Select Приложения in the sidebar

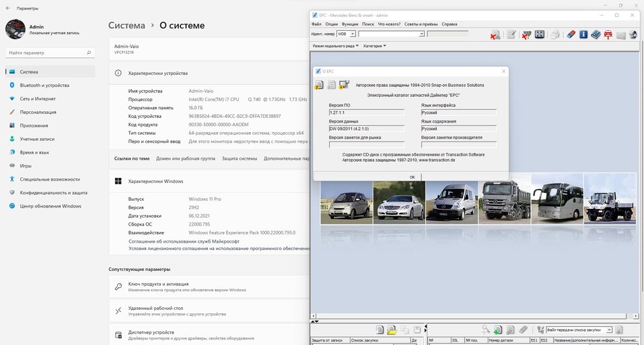(50, 125)
